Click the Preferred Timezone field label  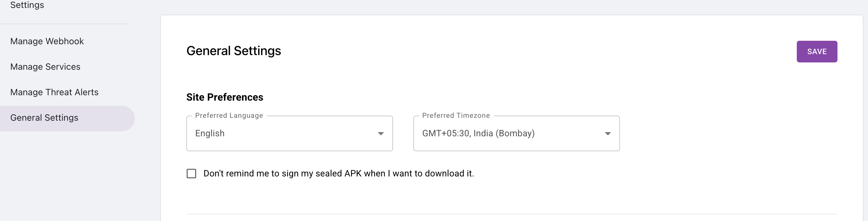456,116
